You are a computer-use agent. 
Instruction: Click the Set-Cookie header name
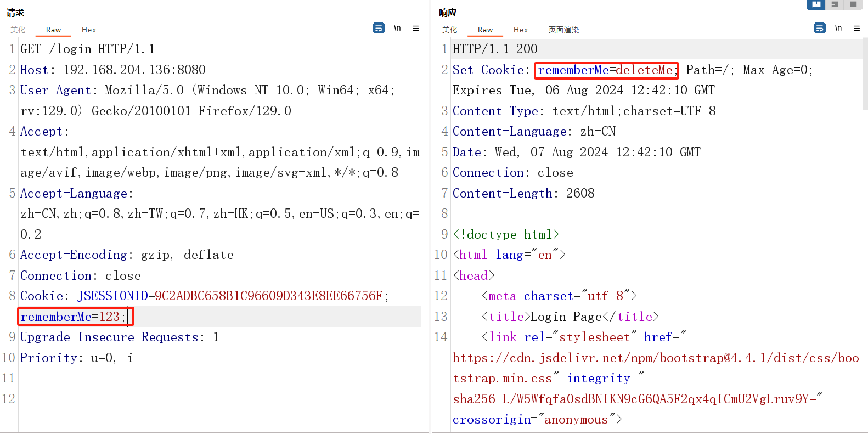pos(488,70)
